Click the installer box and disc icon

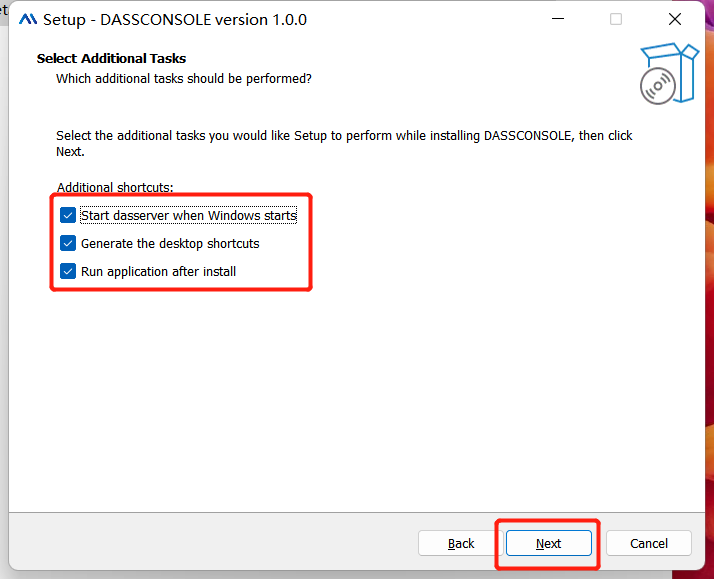coord(668,74)
